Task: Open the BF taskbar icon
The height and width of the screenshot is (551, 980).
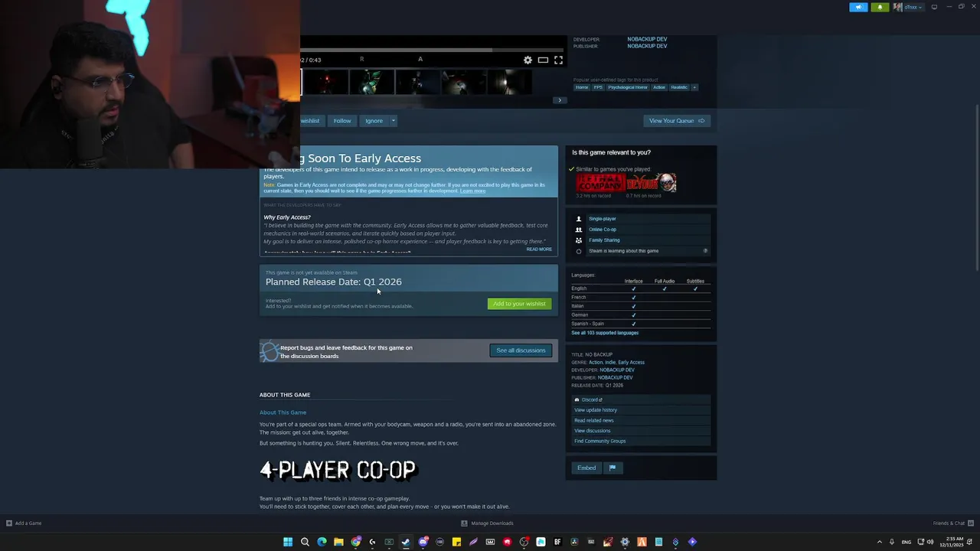Action: pos(557,542)
